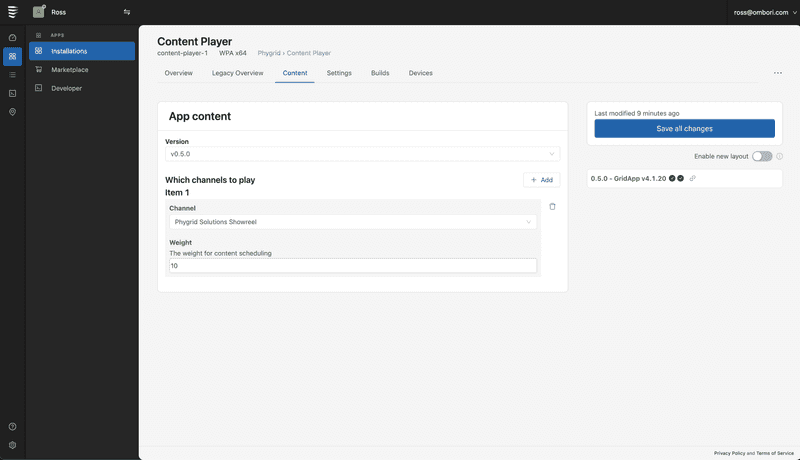The height and width of the screenshot is (460, 800).
Task: Delete Item 1 with the trash icon
Action: tap(552, 206)
